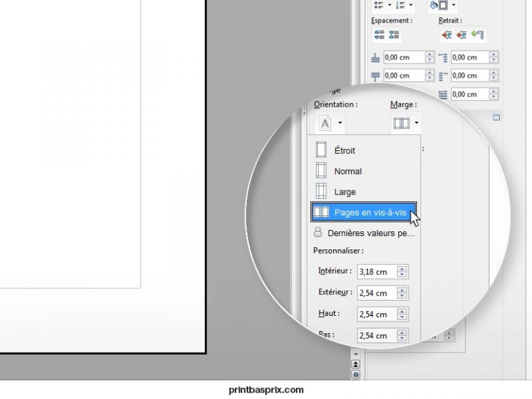Click the increase indent icon under Retrait
Viewport: 532px width, 399px height.
447,35
